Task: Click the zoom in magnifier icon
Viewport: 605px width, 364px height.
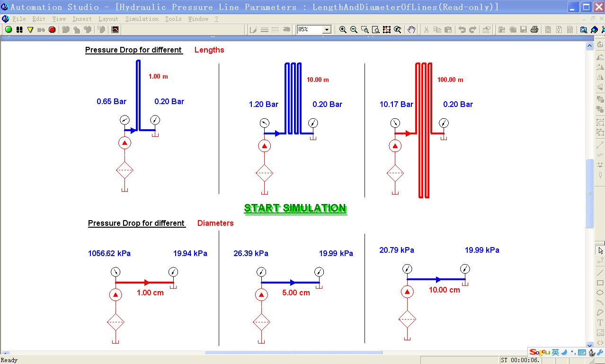Action: (x=343, y=29)
